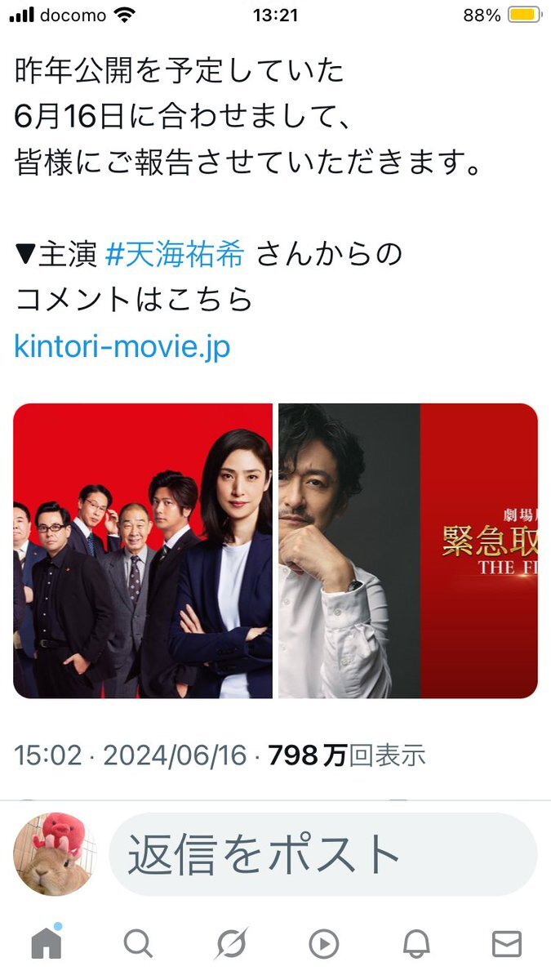The image size is (551, 980).
Task: Tap the Wi-Fi icon in status bar
Action: click(125, 15)
